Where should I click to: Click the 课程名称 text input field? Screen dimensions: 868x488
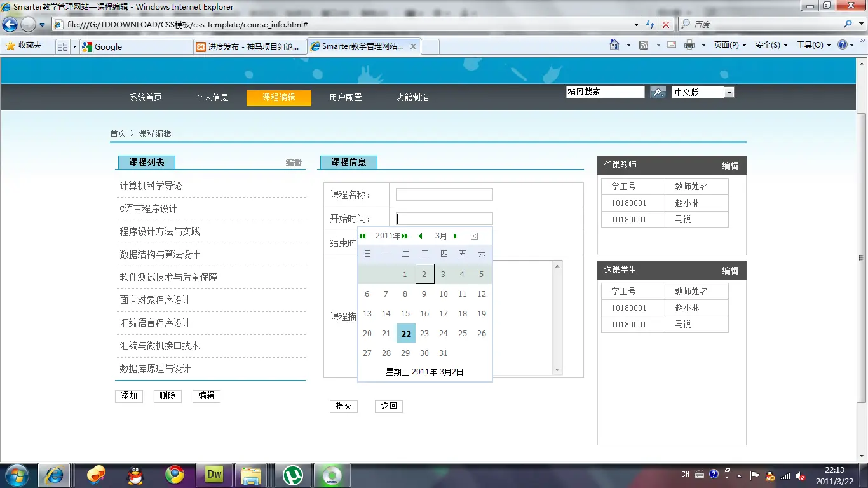[444, 194]
